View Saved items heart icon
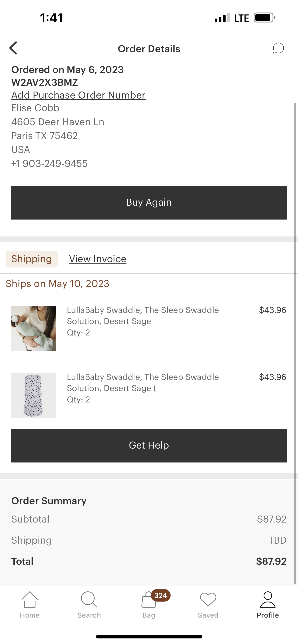This screenshot has width=298, height=644. (208, 605)
